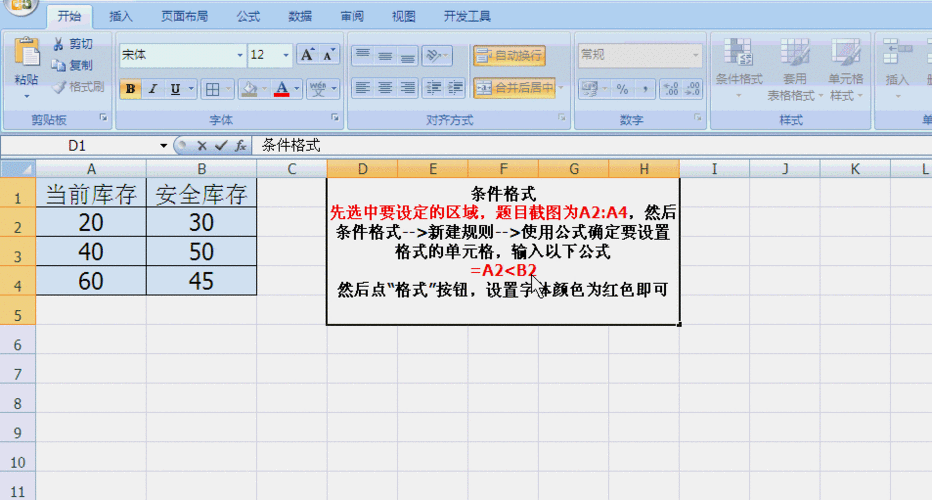Select the Format Painter brush
Screen dimensions: 932x500
pos(77,87)
